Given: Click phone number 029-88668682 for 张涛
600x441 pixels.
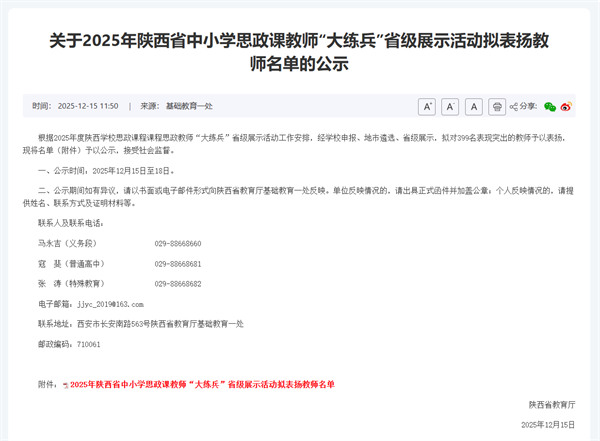Looking at the screenshot, I should (x=177, y=283).
